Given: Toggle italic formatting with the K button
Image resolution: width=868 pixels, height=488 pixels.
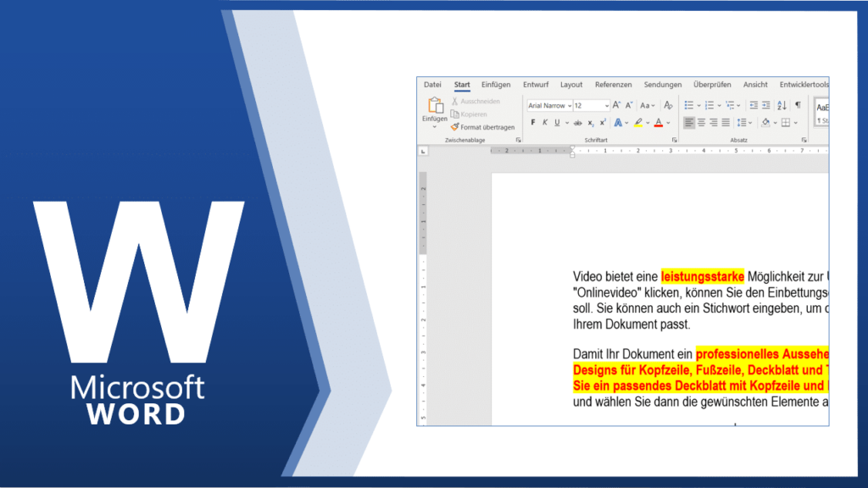Looking at the screenshot, I should (x=544, y=123).
